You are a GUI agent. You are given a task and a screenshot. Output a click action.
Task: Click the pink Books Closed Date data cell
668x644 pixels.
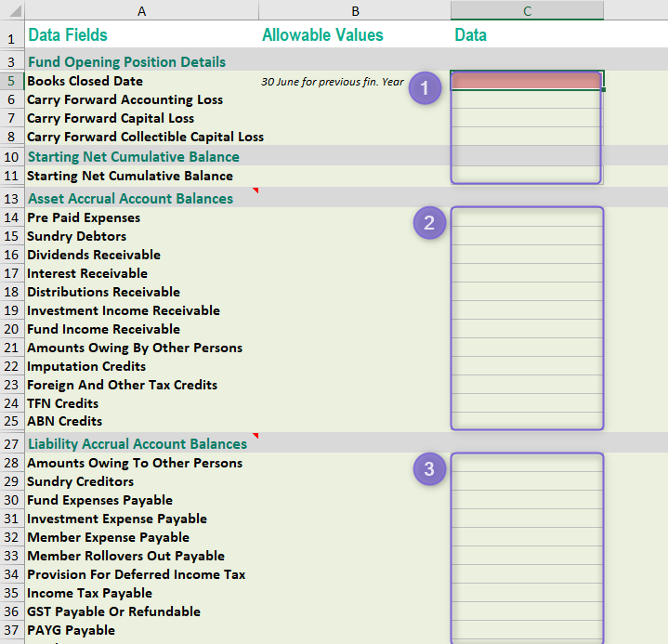(527, 81)
